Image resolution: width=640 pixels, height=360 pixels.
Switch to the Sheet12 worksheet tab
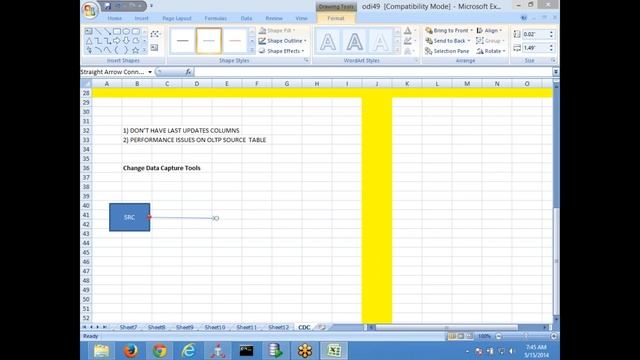pos(279,327)
